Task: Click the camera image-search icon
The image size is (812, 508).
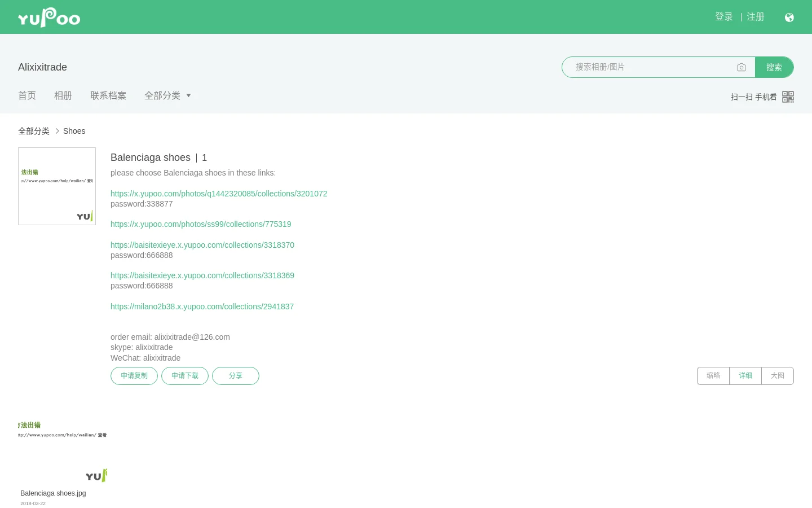Action: (742, 67)
